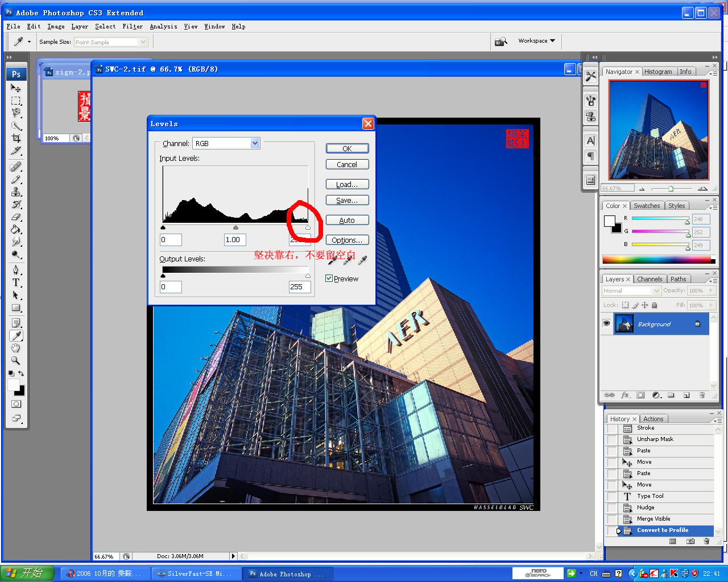This screenshot has width=728, height=582.
Task: Toggle Lock transparent pixels in Layers panel
Action: 626,305
